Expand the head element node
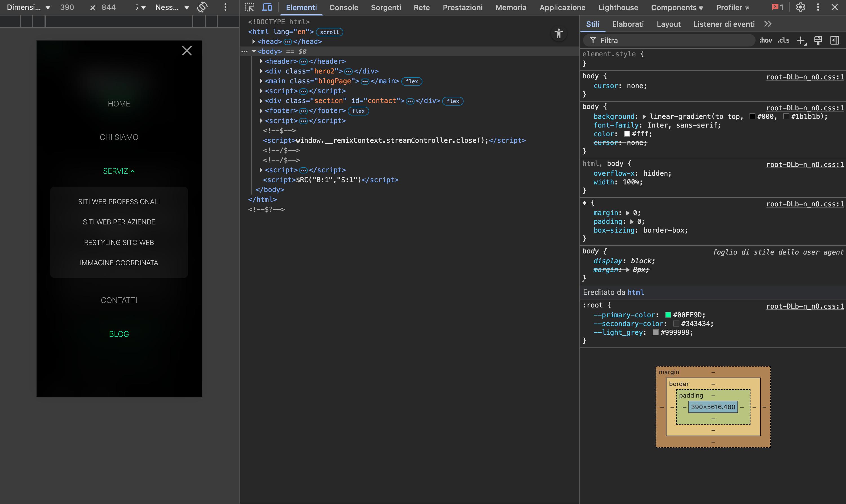This screenshot has height=504, width=846. point(254,41)
